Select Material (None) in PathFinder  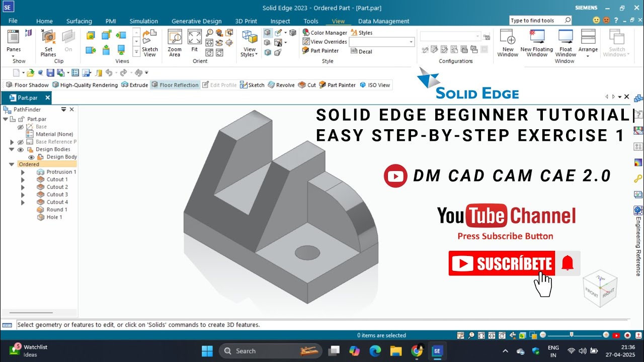tap(49, 134)
